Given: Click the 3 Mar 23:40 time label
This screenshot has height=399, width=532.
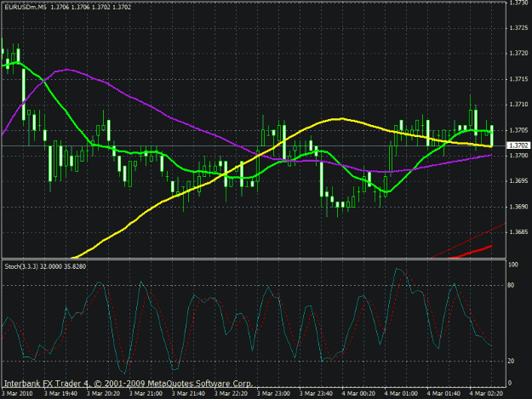Looking at the screenshot, I should [316, 394].
